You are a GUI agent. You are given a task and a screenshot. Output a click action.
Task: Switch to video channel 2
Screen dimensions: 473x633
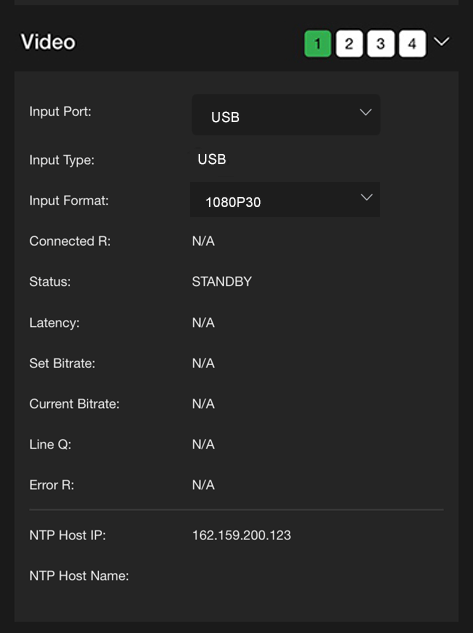(x=349, y=43)
